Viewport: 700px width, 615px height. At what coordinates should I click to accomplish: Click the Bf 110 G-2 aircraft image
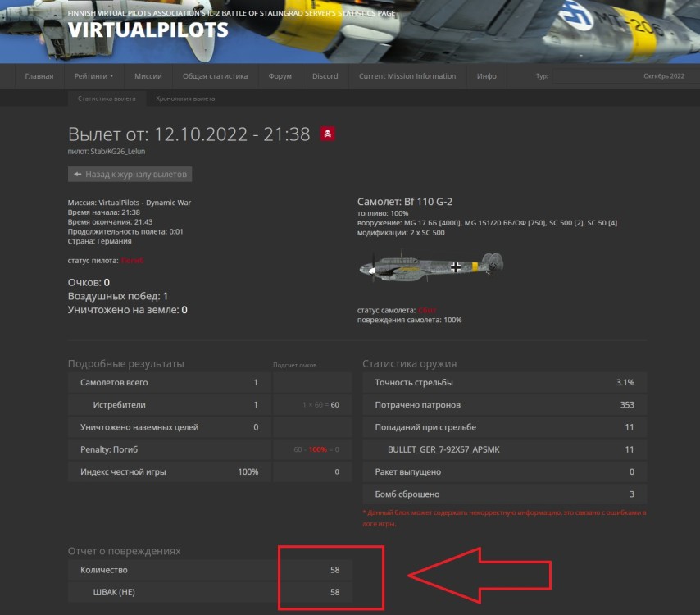pos(432,267)
